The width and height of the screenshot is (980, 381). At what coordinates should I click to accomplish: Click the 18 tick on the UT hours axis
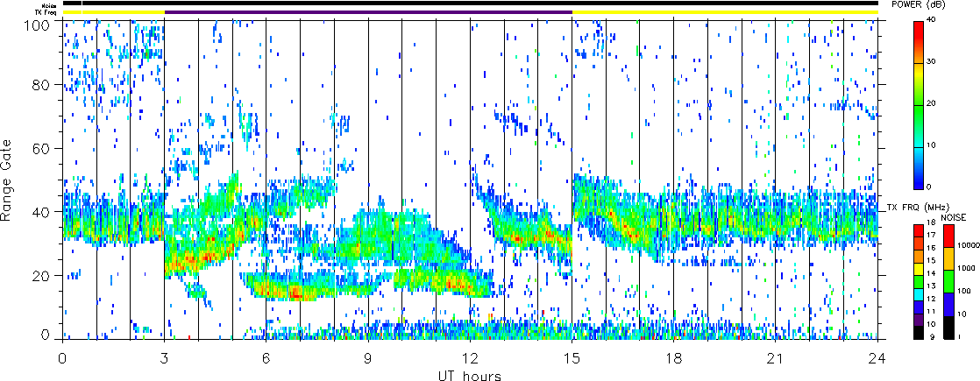coord(674,358)
